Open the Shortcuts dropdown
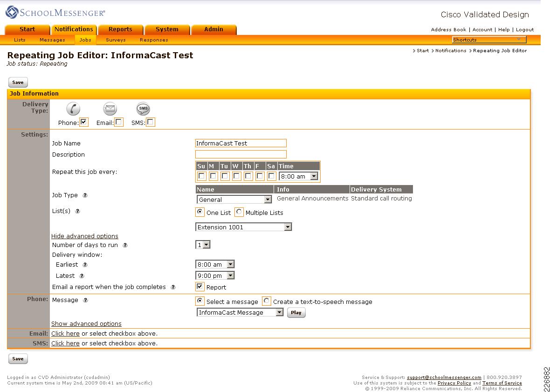This screenshot has width=550, height=392. coord(489,40)
